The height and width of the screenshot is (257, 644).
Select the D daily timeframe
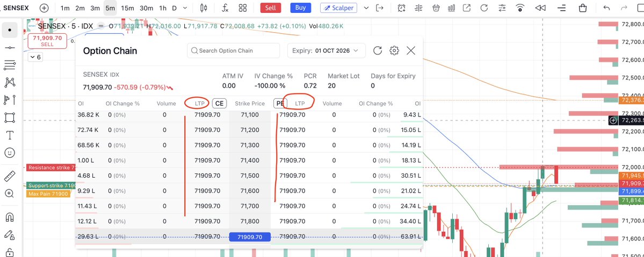[x=175, y=8]
